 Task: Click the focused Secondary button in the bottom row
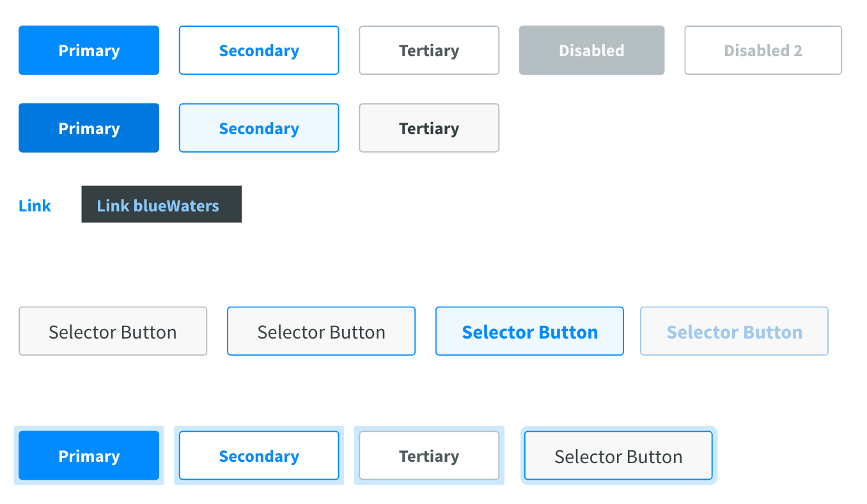point(258,455)
